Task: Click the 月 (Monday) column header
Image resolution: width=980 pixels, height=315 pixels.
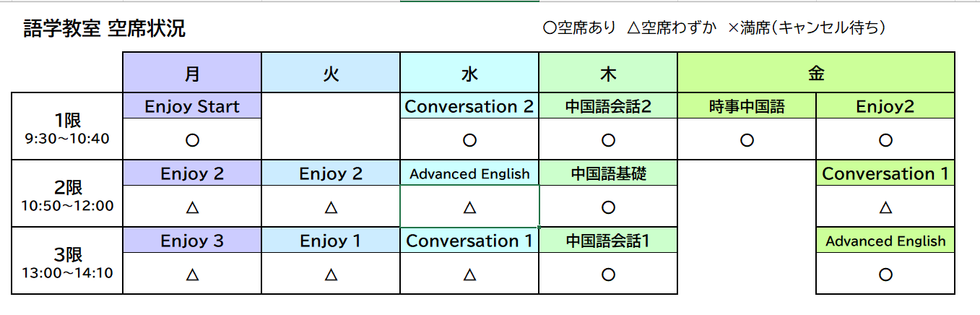Action: point(192,73)
